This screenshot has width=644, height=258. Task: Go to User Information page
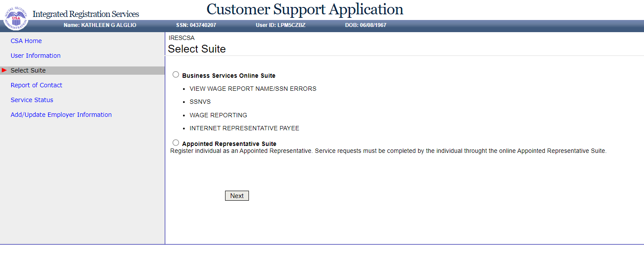click(x=36, y=56)
